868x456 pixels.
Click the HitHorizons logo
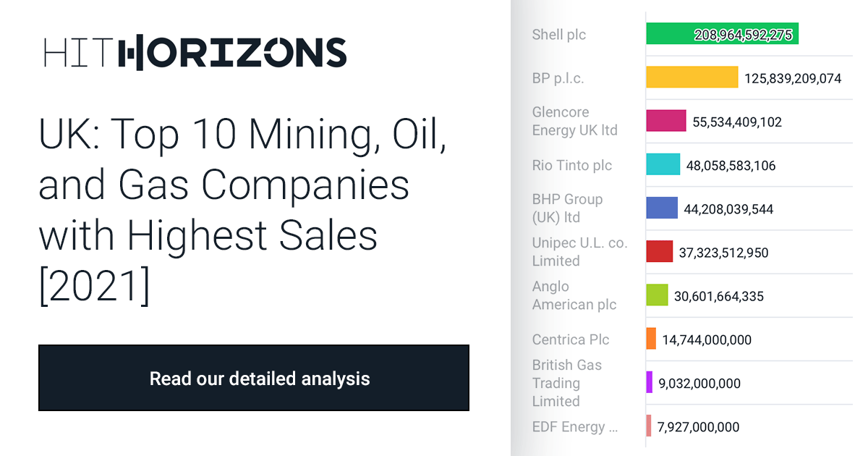tap(195, 53)
